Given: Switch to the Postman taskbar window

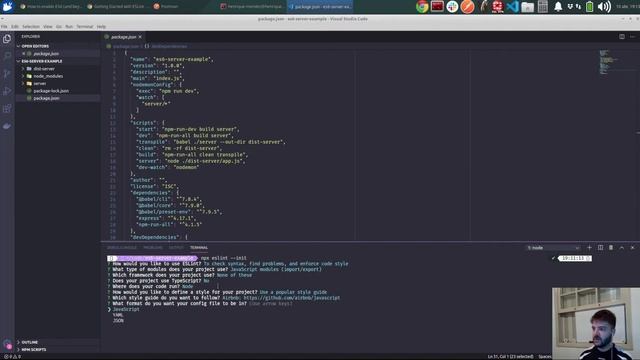Looking at the screenshot, I should coord(167,7).
